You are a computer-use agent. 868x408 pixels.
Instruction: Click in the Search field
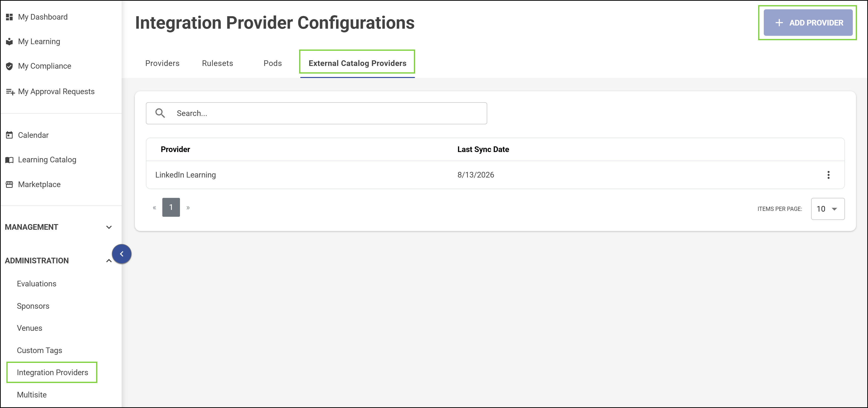coord(316,113)
